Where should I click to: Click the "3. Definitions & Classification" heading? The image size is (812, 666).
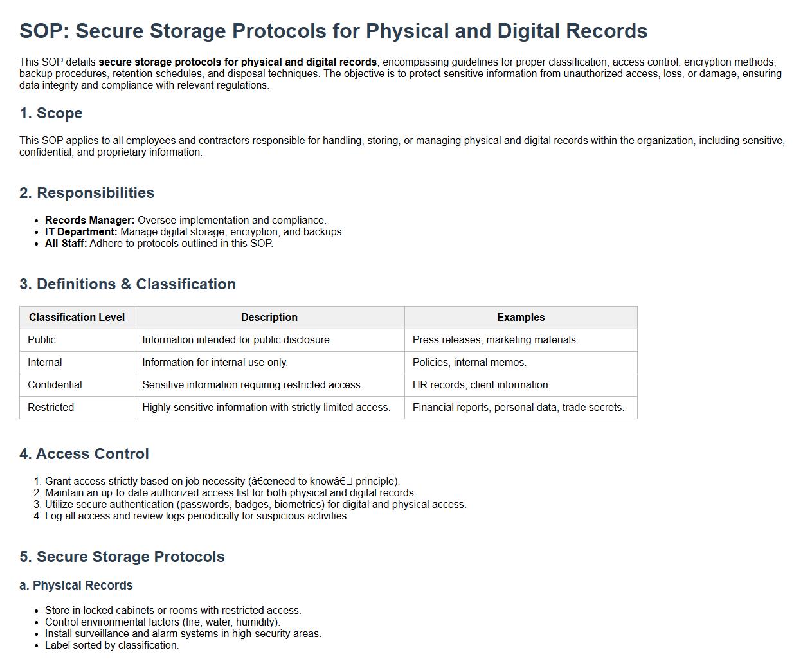click(127, 284)
